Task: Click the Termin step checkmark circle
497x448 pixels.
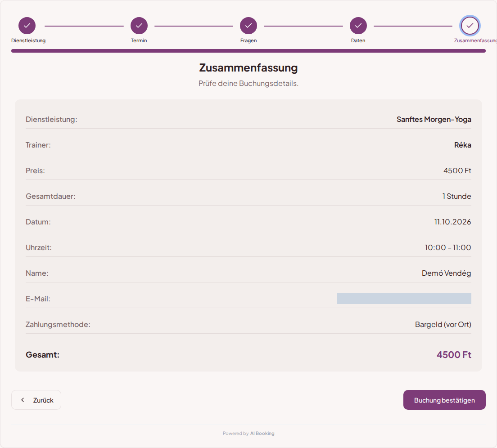Action: pos(139,26)
